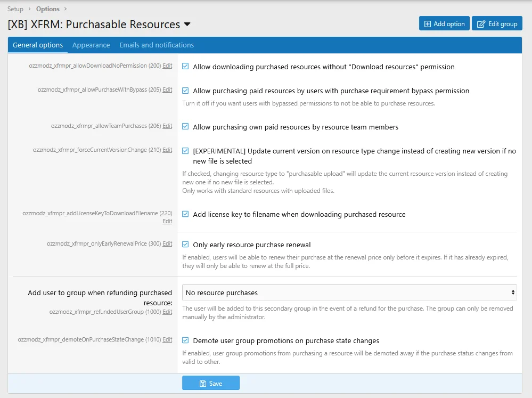Click Edit link for allowDownloadNoPermission option
Image resolution: width=532 pixels, height=398 pixels.
point(167,66)
